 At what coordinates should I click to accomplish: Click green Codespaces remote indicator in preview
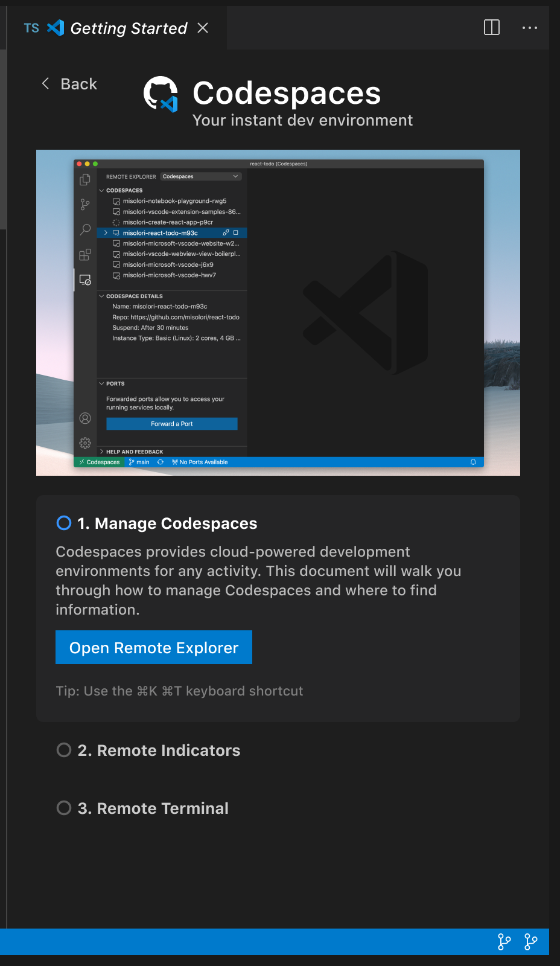point(100,462)
